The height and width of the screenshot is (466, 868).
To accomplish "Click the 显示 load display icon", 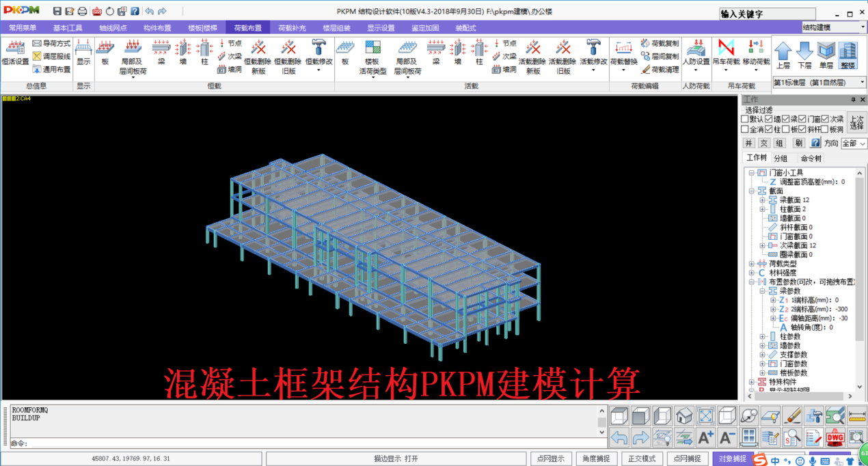I will coord(83,53).
